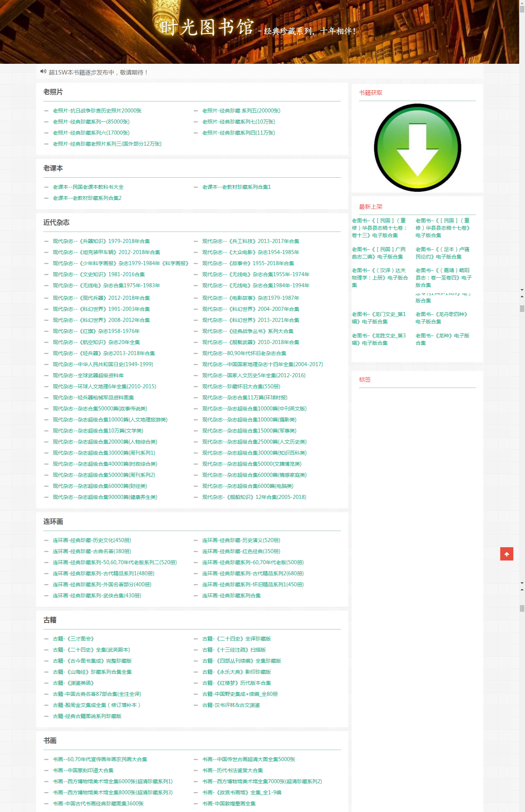Open 《大众电影》杂志1954-1985年 link
525x812 pixels.
coord(251,252)
